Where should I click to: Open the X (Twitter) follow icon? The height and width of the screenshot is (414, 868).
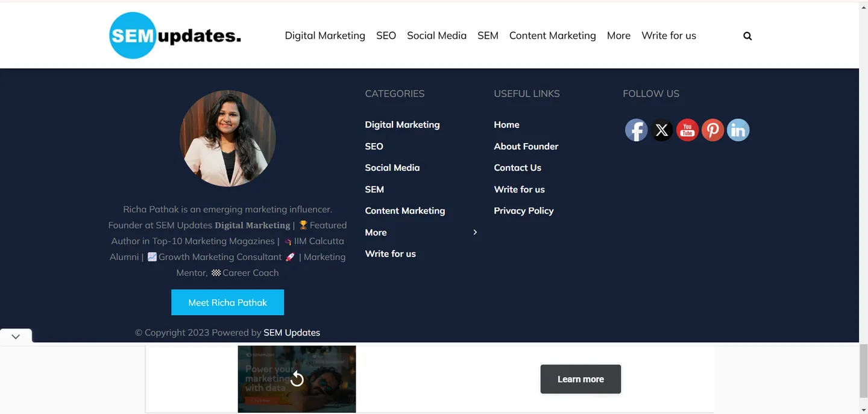pos(662,130)
